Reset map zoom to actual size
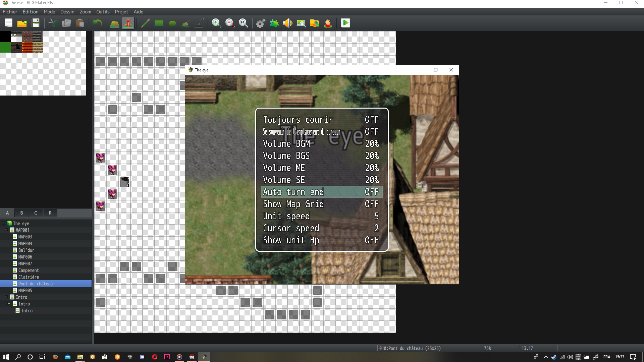The width and height of the screenshot is (644, 362). [x=244, y=23]
